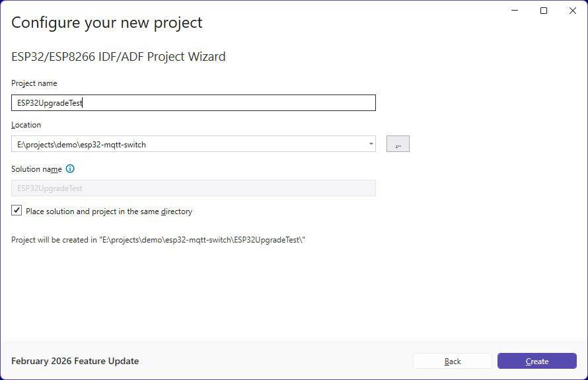
Task: Click the Project name text field
Action: (193, 103)
